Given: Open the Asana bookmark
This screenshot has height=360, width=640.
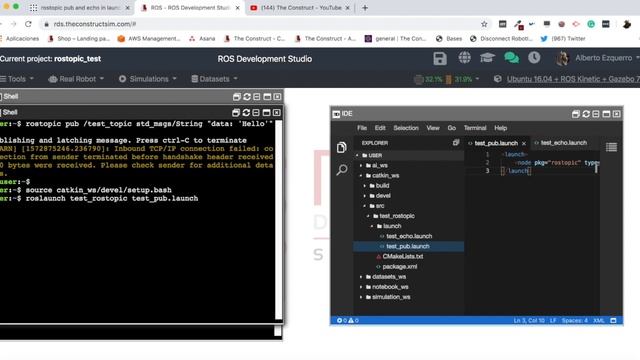Looking at the screenshot, I should (x=202, y=38).
